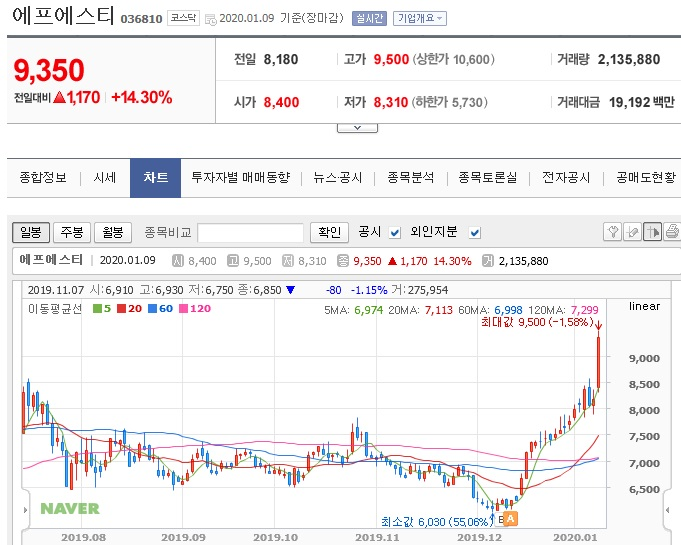Open the 종목토론실 tab

pos(488,178)
